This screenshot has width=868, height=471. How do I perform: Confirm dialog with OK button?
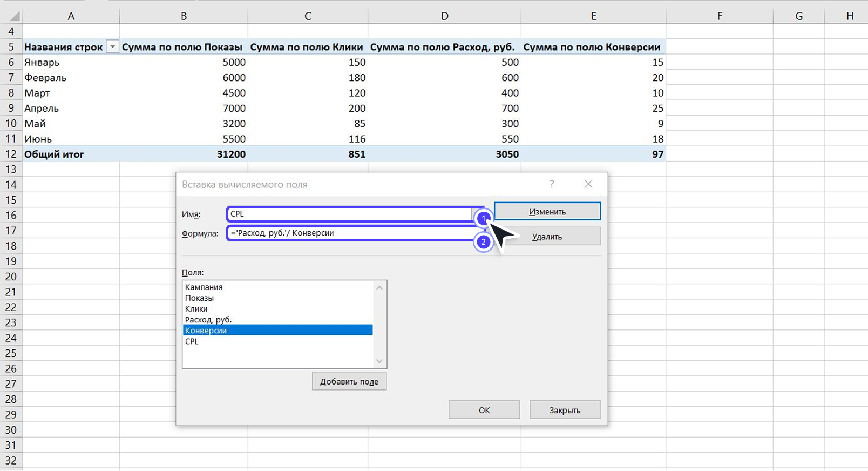pos(484,409)
